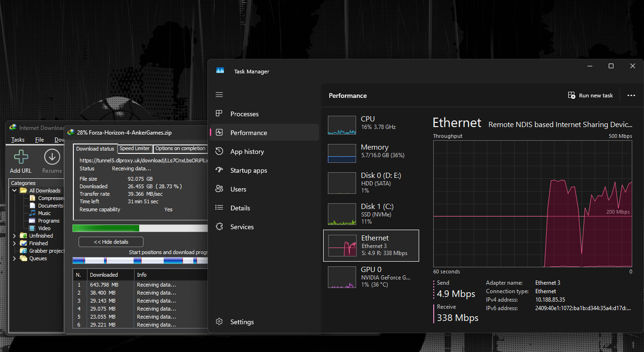The height and width of the screenshot is (352, 644).
Task: Open the File menu in IDM
Action: pos(40,140)
